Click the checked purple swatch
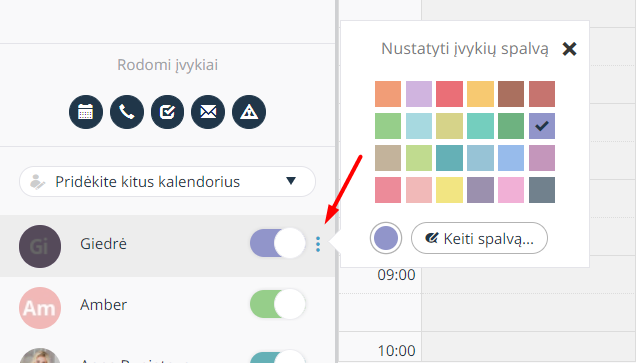Screen dimensions: 636x363 coord(542,126)
